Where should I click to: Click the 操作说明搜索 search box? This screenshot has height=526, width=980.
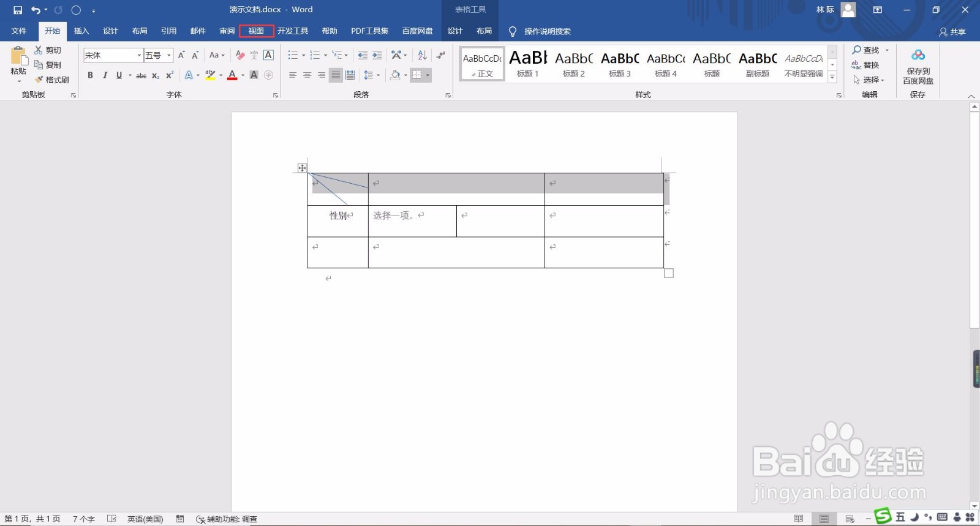point(548,31)
